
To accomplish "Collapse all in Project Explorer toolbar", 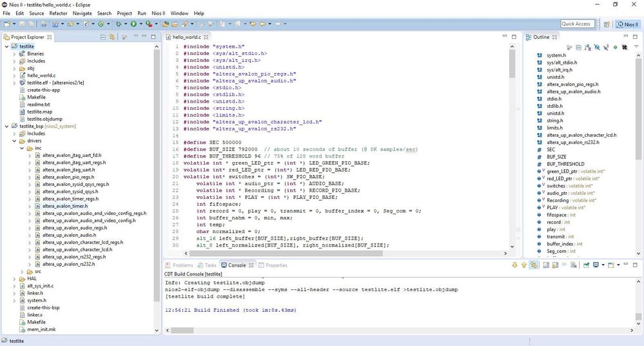I will [104, 37].
